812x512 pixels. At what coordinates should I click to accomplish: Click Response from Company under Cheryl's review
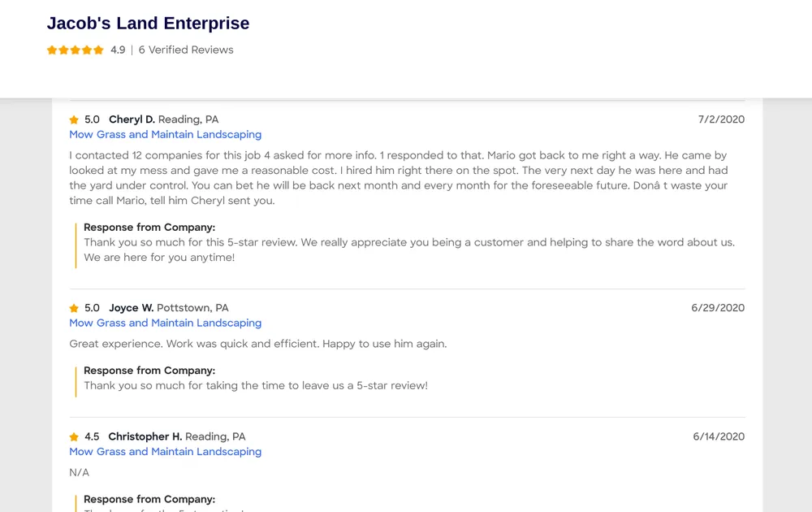click(x=149, y=228)
